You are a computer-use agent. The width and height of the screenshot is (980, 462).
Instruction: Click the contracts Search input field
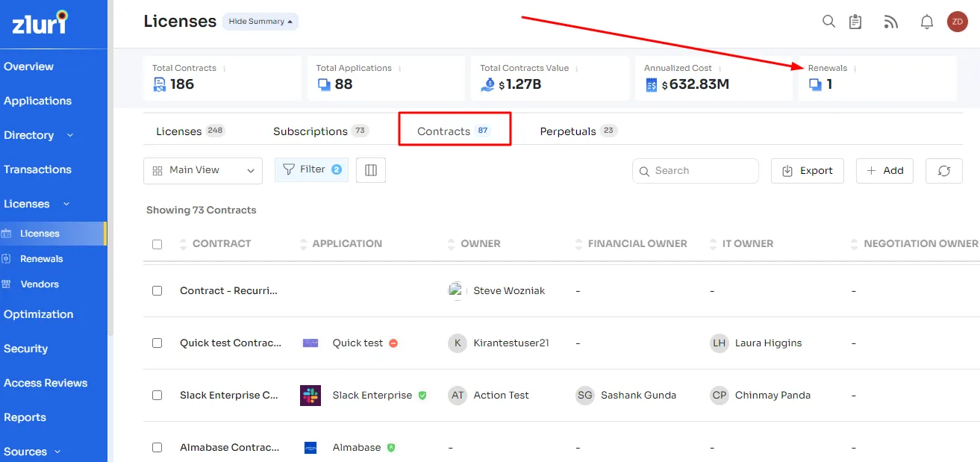pos(696,171)
